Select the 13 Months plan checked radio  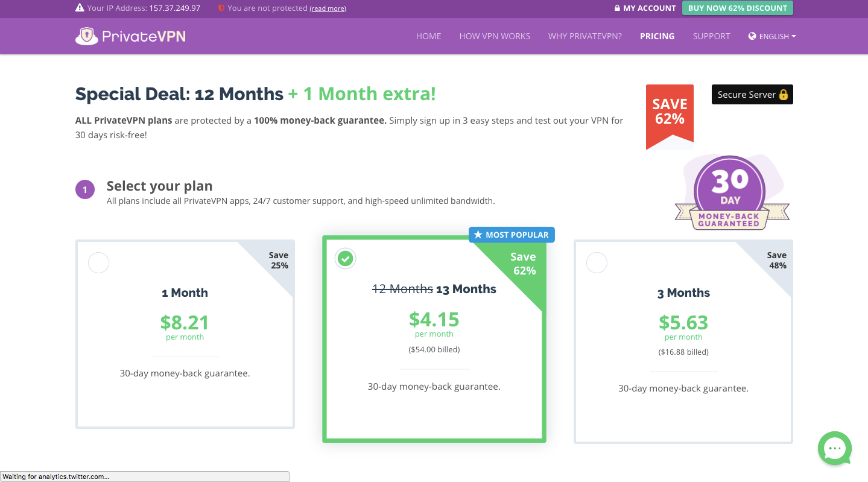[345, 259]
